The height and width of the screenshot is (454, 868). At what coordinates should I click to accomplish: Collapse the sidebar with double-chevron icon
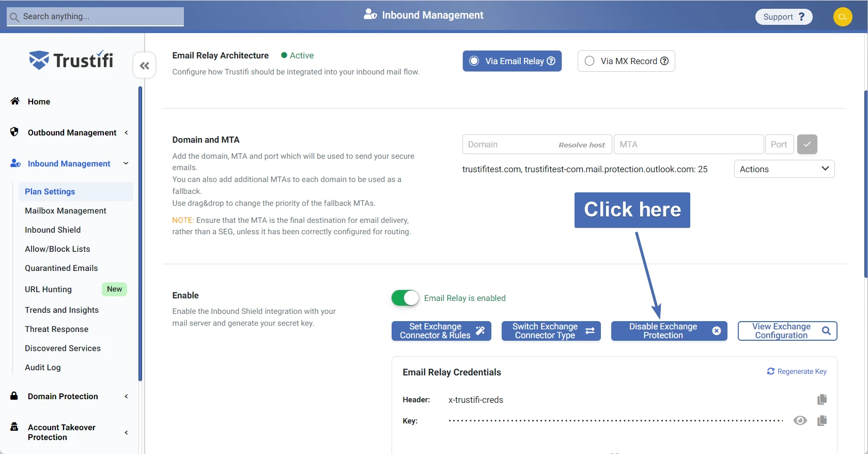(145, 66)
